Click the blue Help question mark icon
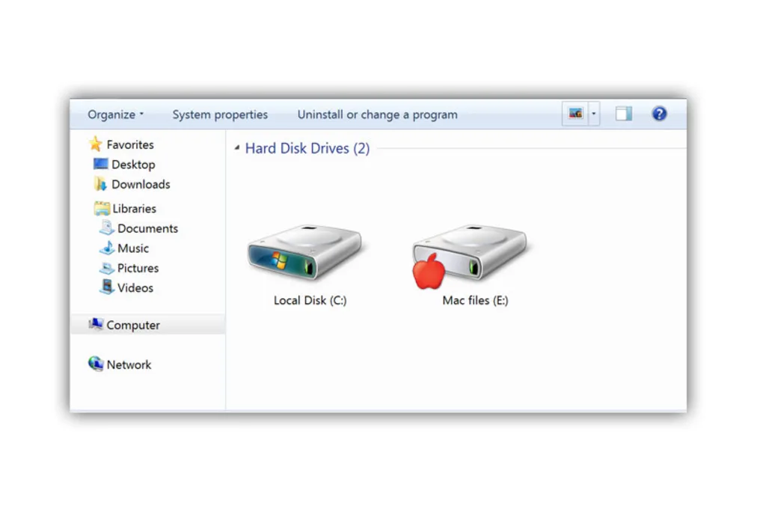 pyautogui.click(x=659, y=114)
